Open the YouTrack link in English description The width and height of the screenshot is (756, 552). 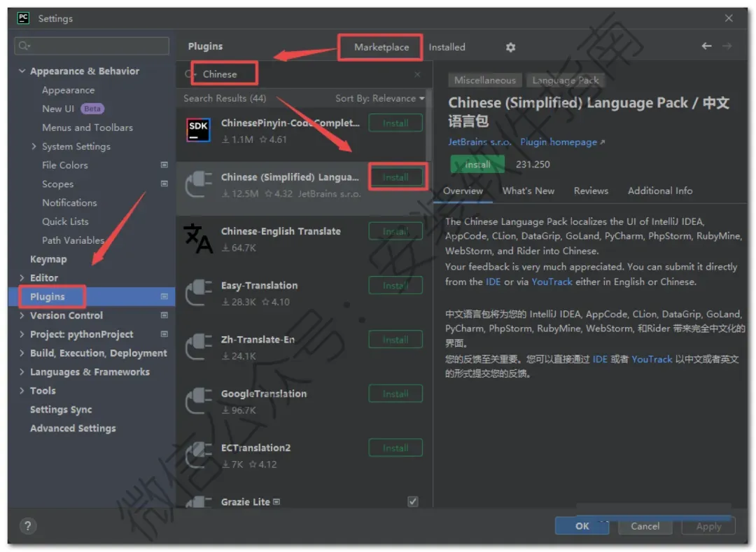pos(552,282)
